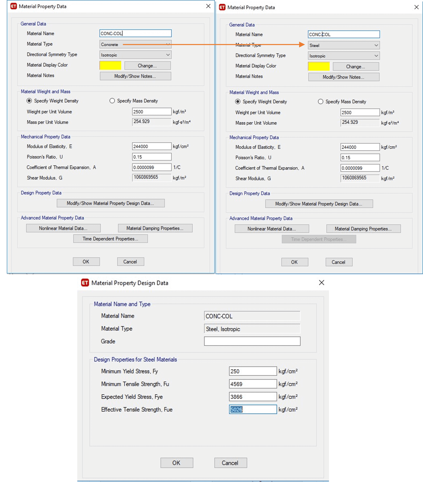Open Nonlinear Material Data in right window
Image resolution: width=423 pixels, height=504 pixels.
point(272,229)
